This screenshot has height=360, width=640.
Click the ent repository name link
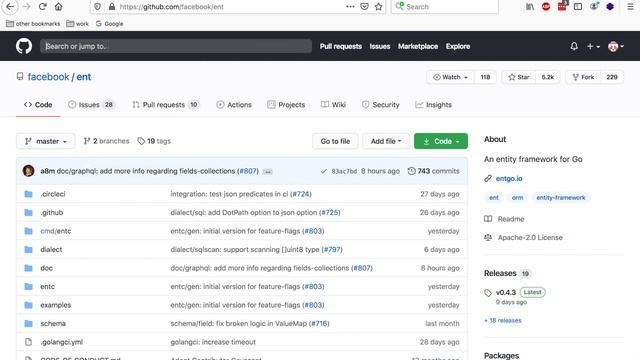84,77
